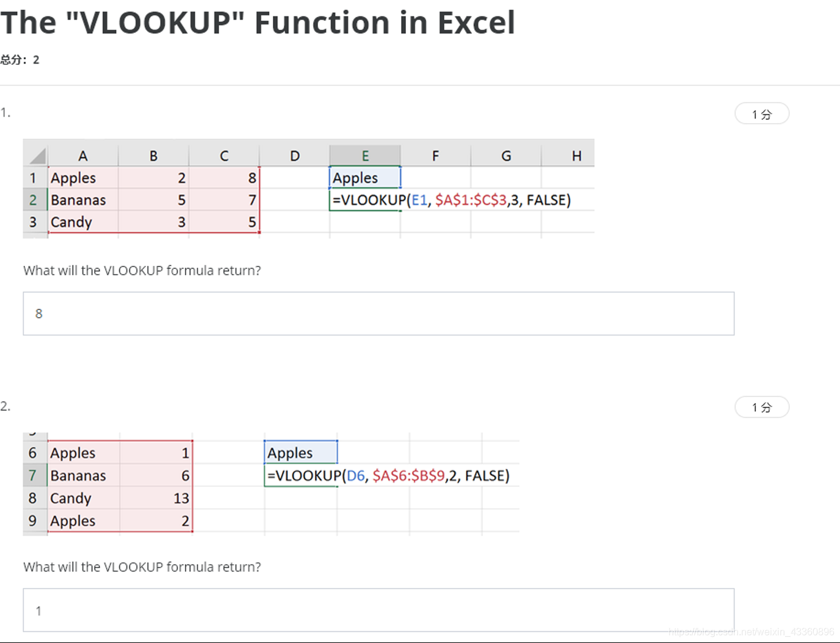This screenshot has width=840, height=643.
Task: Click the second 'What will the VLOOKUP formula return?' text
Action: point(142,567)
